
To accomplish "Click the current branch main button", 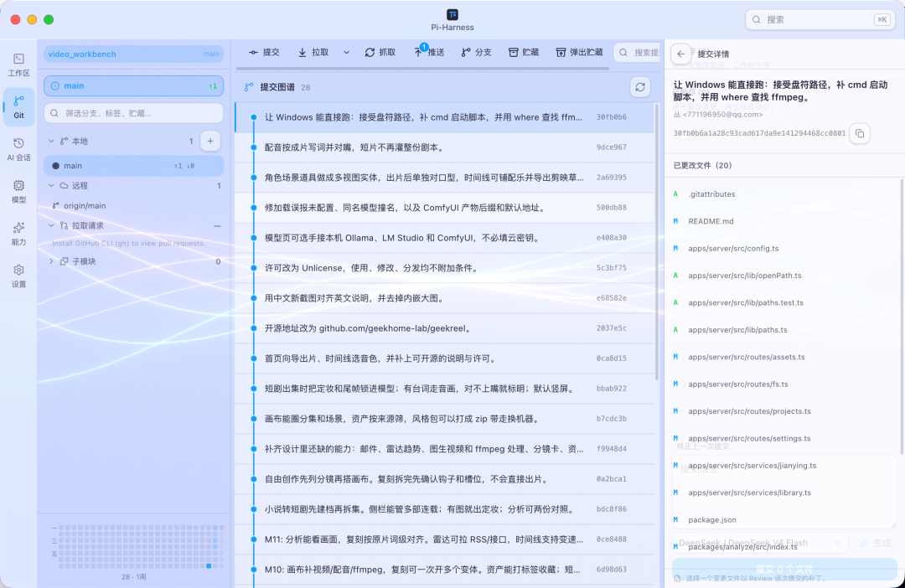I will point(133,85).
